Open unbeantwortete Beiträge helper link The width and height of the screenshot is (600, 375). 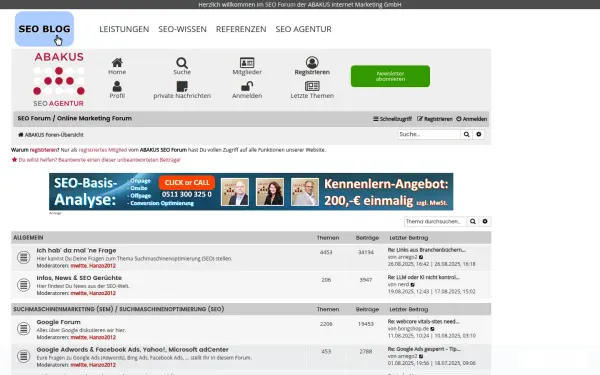tap(99, 160)
